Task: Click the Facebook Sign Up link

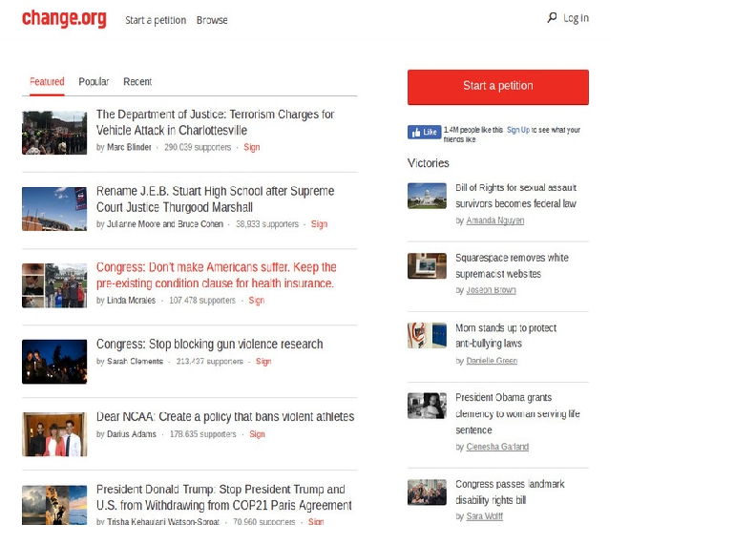Action: 517,130
